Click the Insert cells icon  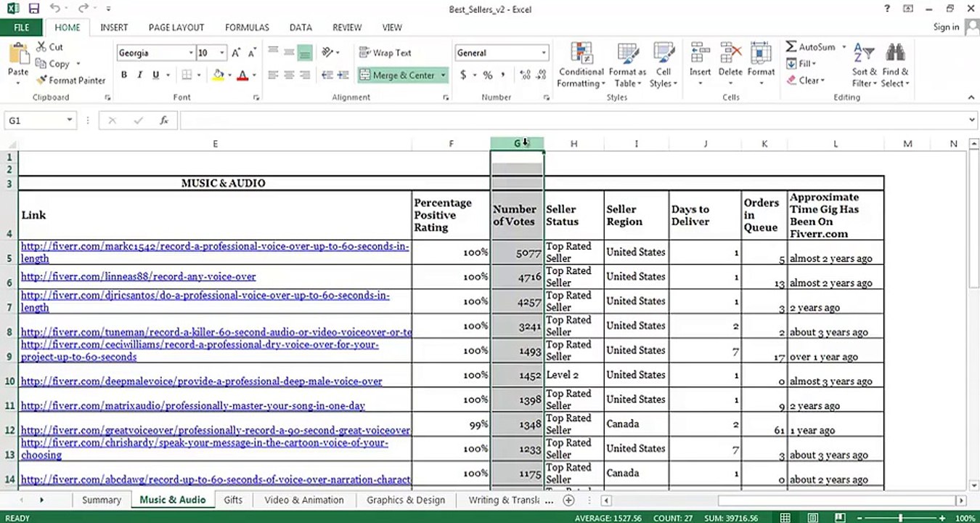700,54
